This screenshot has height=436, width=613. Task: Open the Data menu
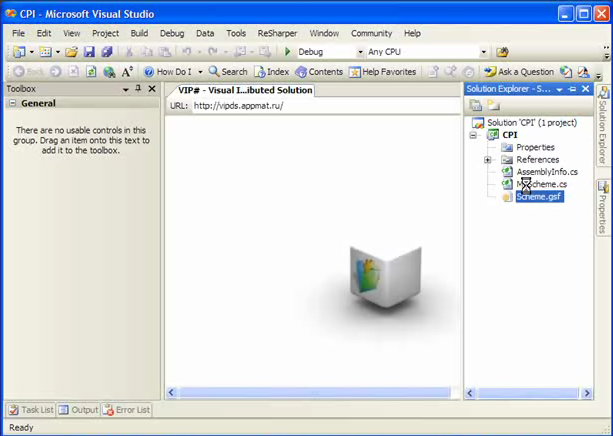[x=205, y=33]
